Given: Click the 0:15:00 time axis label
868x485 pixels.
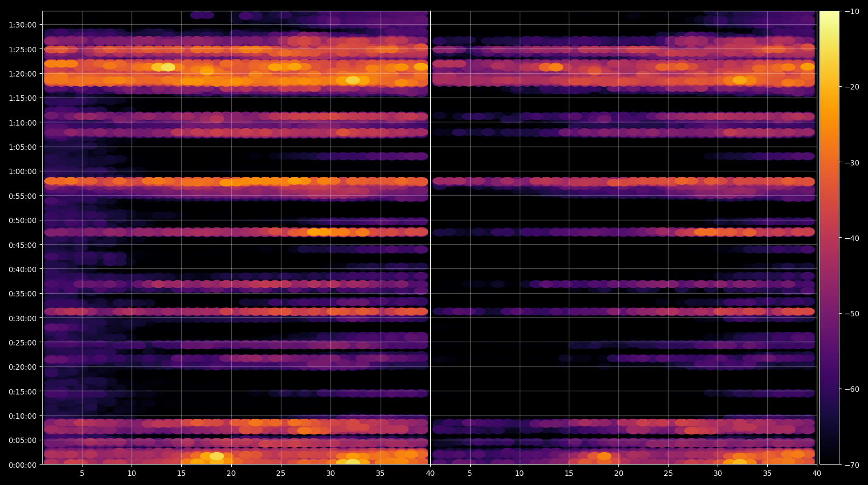Looking at the screenshot, I should [x=23, y=392].
